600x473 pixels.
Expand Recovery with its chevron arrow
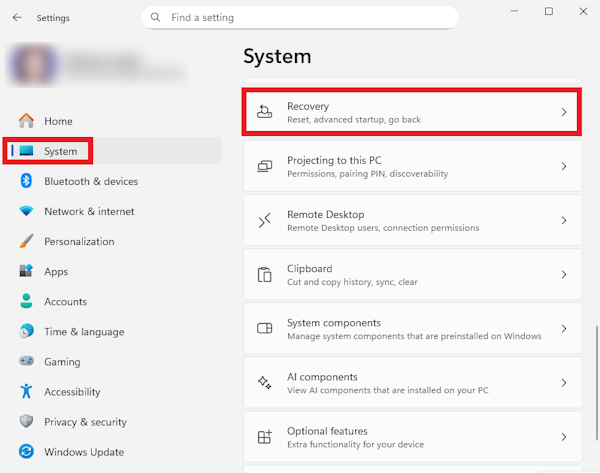pyautogui.click(x=564, y=112)
